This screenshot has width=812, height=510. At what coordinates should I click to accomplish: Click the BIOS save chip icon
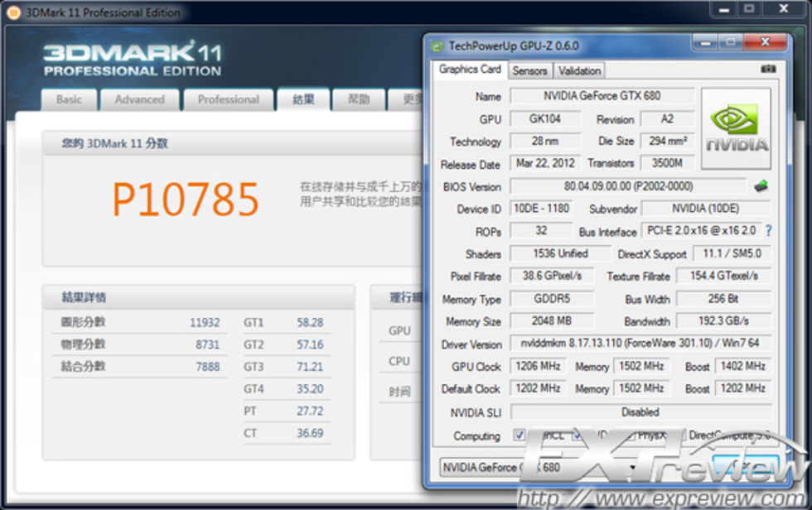tap(761, 186)
